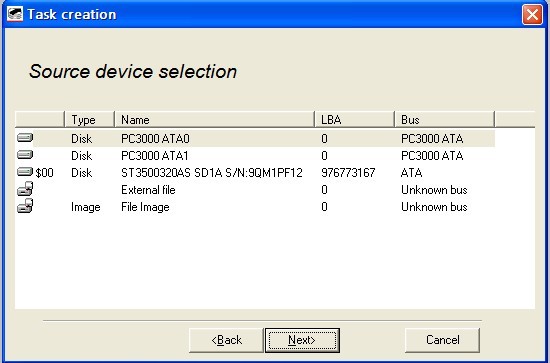Click Disk type cell in ST3500320AS row
The height and width of the screenshot is (363, 550).
[81, 173]
